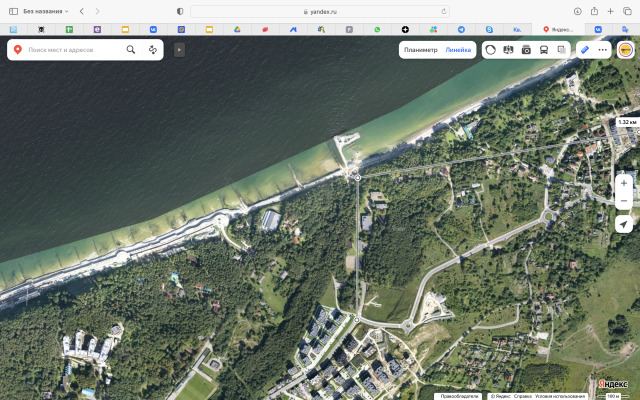Image resolution: width=640 pixels, height=400 pixels.
Task: Expand the Без названия tab group dropdown
Action: pyautogui.click(x=66, y=11)
